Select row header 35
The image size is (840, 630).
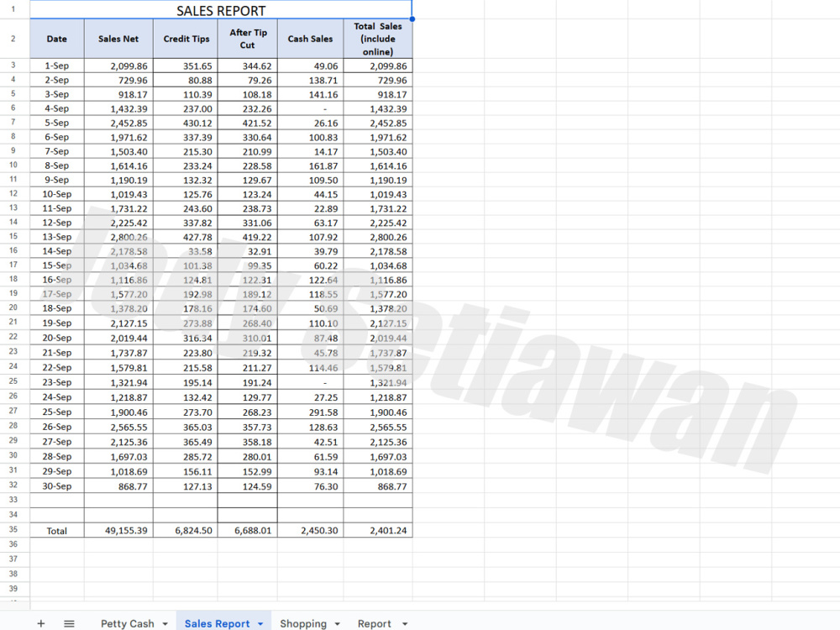(x=13, y=529)
